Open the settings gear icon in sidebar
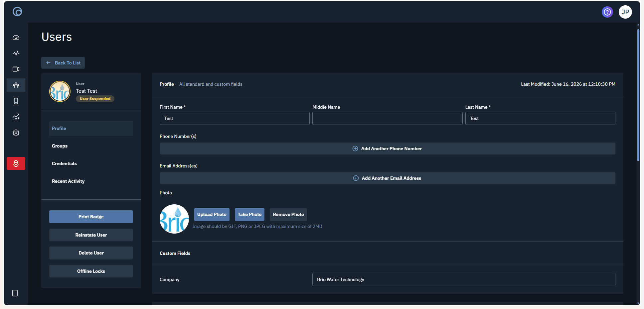This screenshot has width=644, height=309. coord(16,133)
